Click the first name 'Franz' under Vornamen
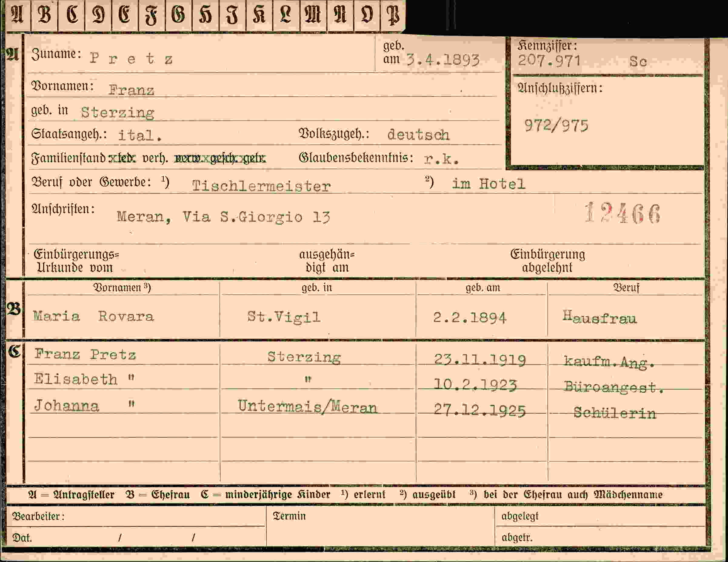This screenshot has width=728, height=562. (131, 90)
